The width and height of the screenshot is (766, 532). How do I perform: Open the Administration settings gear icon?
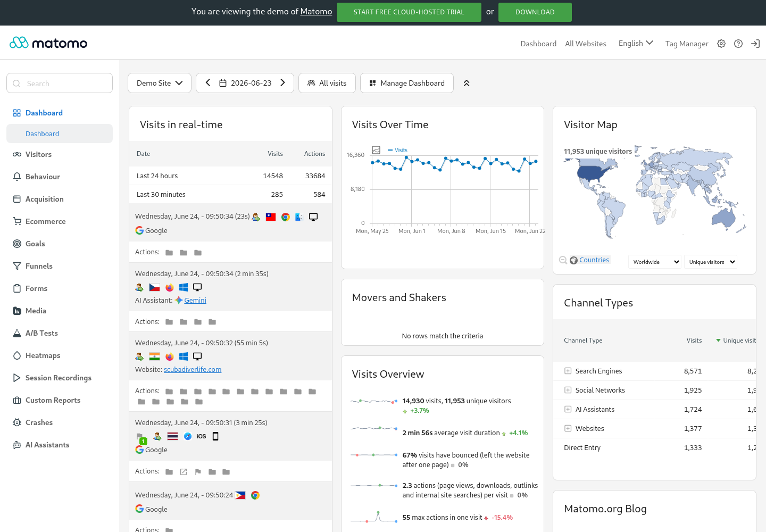(x=721, y=44)
